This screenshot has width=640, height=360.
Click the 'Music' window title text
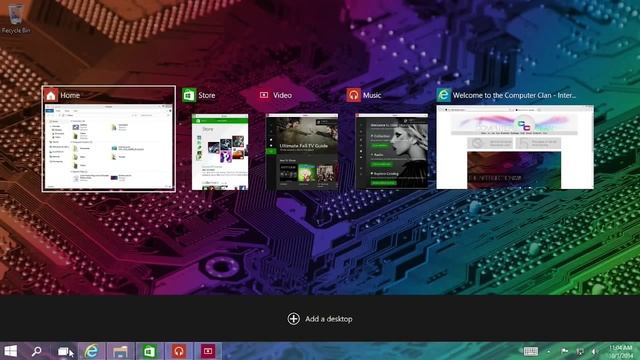point(372,95)
